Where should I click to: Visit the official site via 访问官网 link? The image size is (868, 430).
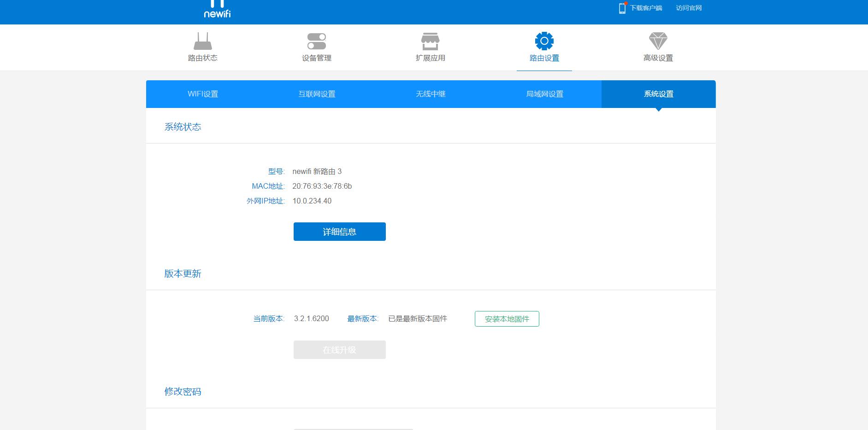688,8
